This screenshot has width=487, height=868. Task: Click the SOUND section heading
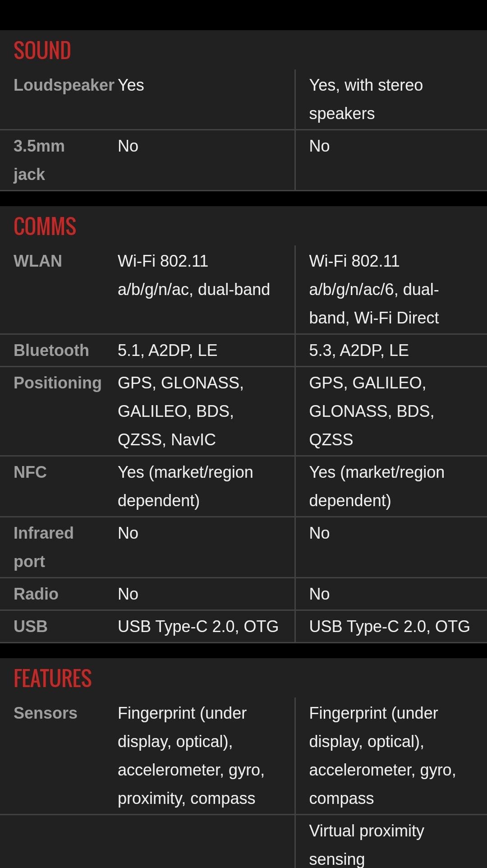click(42, 51)
